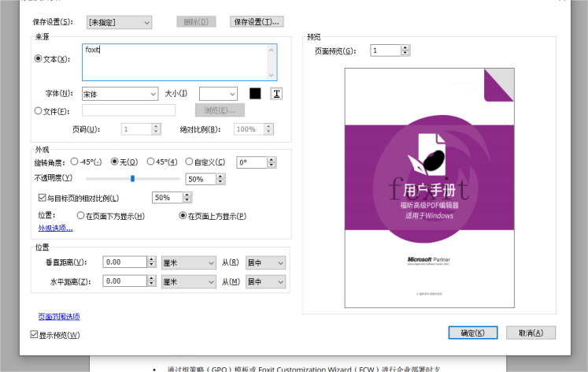Image resolution: width=588 pixels, height=372 pixels.
Task: Click the 绝对比例 100% field
Action: (249, 129)
